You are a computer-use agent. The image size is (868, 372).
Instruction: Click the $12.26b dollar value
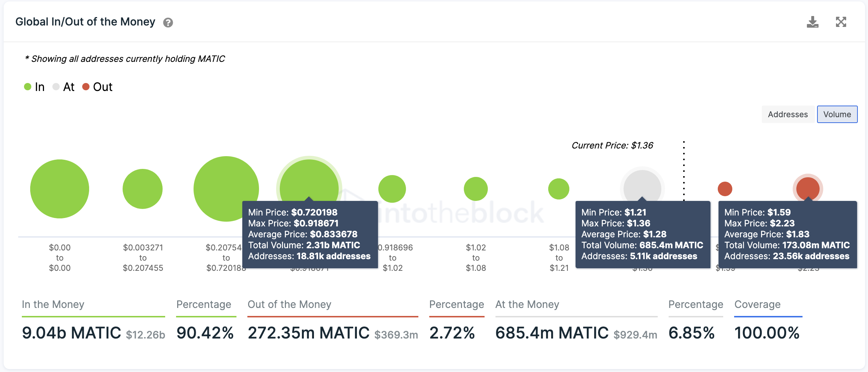[146, 335]
